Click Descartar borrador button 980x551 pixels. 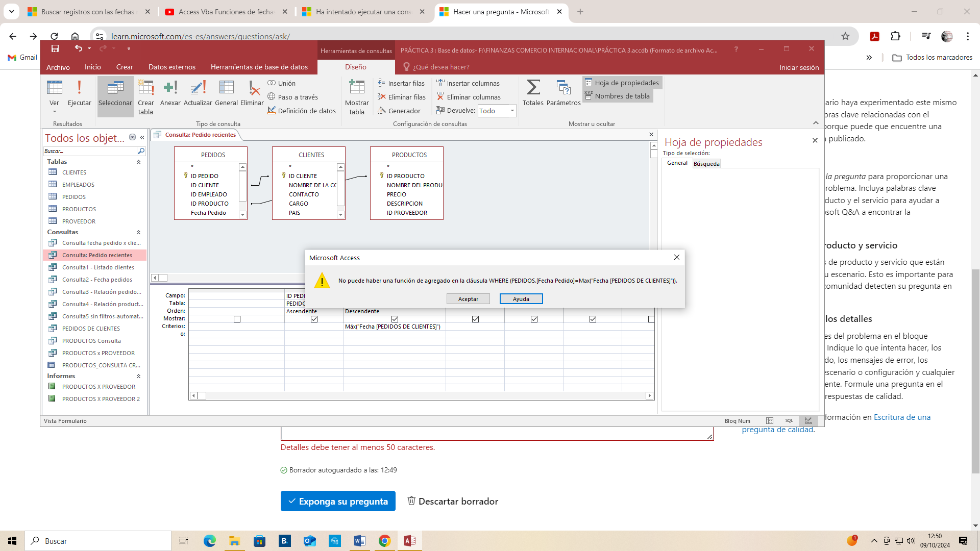coord(453,501)
